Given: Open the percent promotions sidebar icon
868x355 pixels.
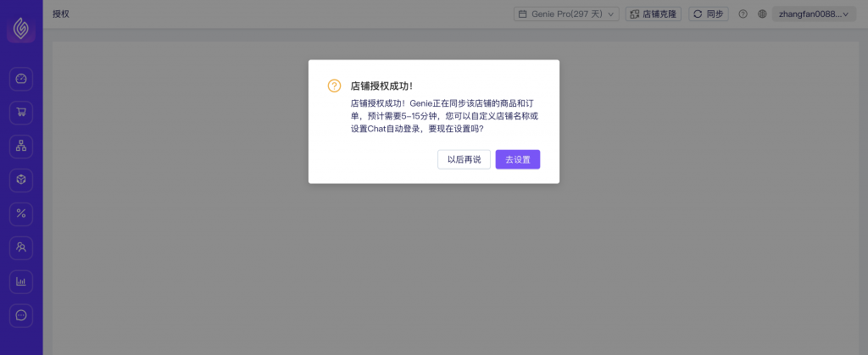Looking at the screenshot, I should tap(21, 214).
